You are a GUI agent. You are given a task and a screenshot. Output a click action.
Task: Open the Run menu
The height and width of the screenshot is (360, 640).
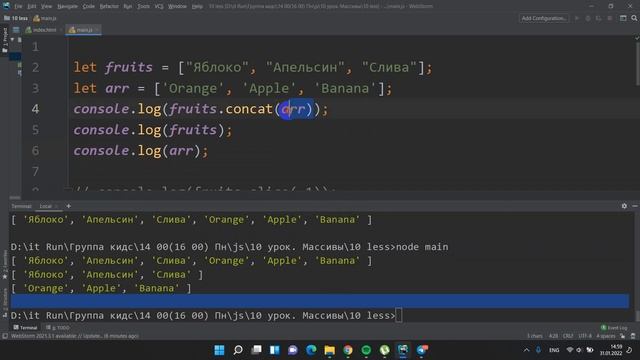pyautogui.click(x=128, y=6)
